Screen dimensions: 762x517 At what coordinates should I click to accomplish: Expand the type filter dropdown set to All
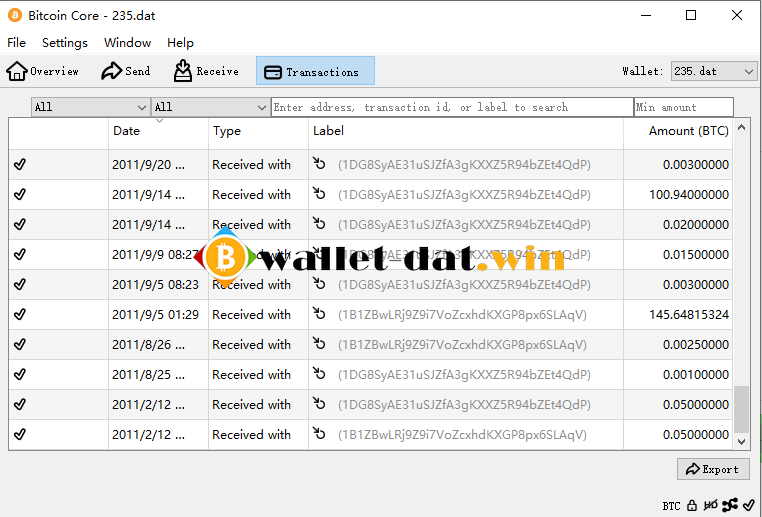click(x=210, y=107)
